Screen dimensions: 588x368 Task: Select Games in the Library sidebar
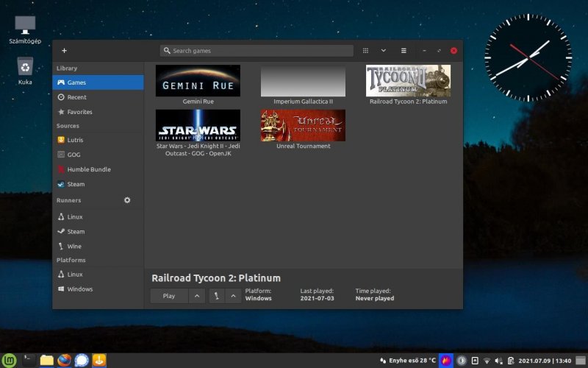(x=98, y=82)
